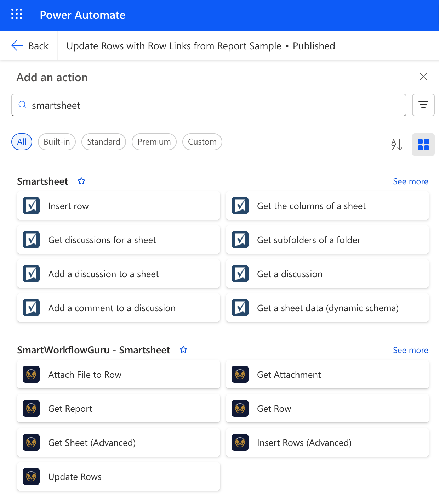Screen dimensions: 439x504
Task: Choose the Get Report action
Action: (x=119, y=408)
